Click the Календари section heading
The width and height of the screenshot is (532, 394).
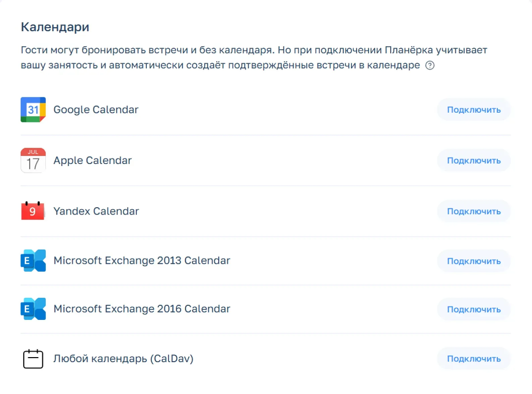55,27
